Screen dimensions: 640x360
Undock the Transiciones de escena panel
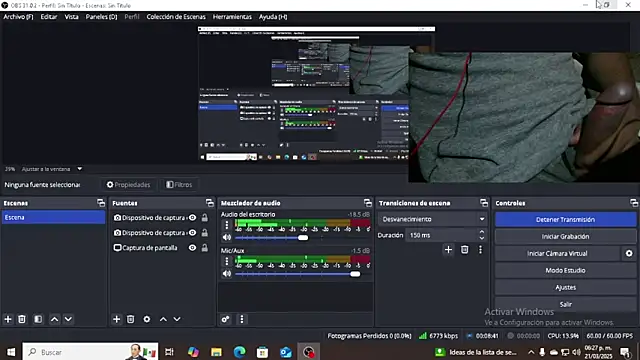484,203
